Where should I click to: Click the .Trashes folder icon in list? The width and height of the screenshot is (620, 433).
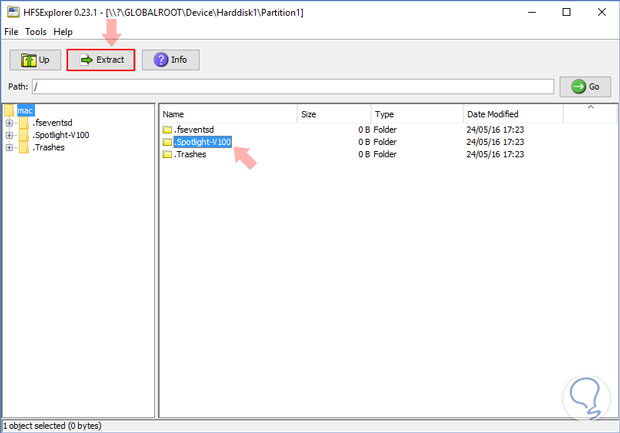(x=167, y=154)
